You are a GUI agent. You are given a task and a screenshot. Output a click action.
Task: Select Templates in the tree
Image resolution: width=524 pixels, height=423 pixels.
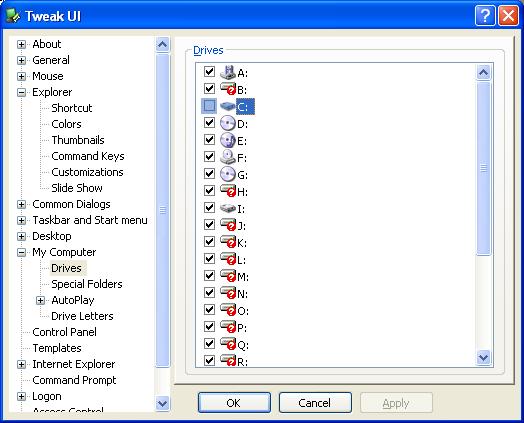[x=57, y=348]
